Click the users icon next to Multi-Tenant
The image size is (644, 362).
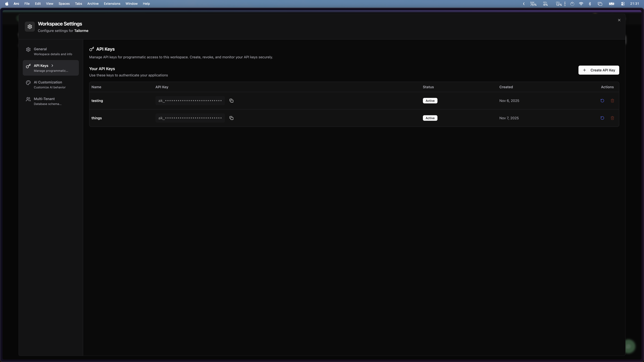28,99
